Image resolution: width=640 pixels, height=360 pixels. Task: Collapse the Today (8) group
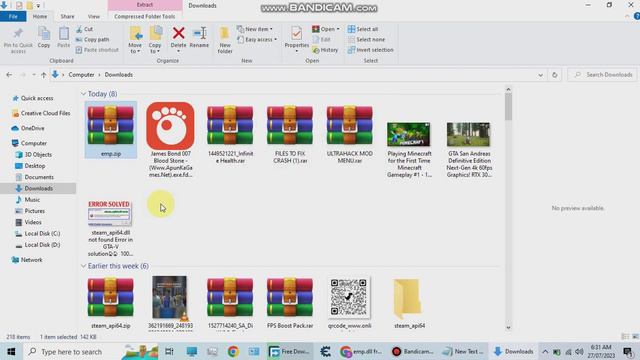(83, 94)
